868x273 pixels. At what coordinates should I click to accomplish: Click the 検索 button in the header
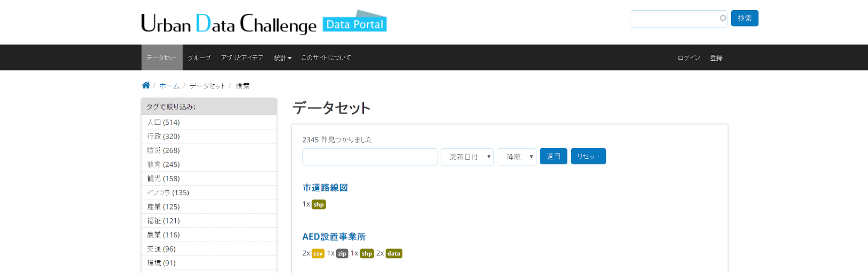coord(744,19)
